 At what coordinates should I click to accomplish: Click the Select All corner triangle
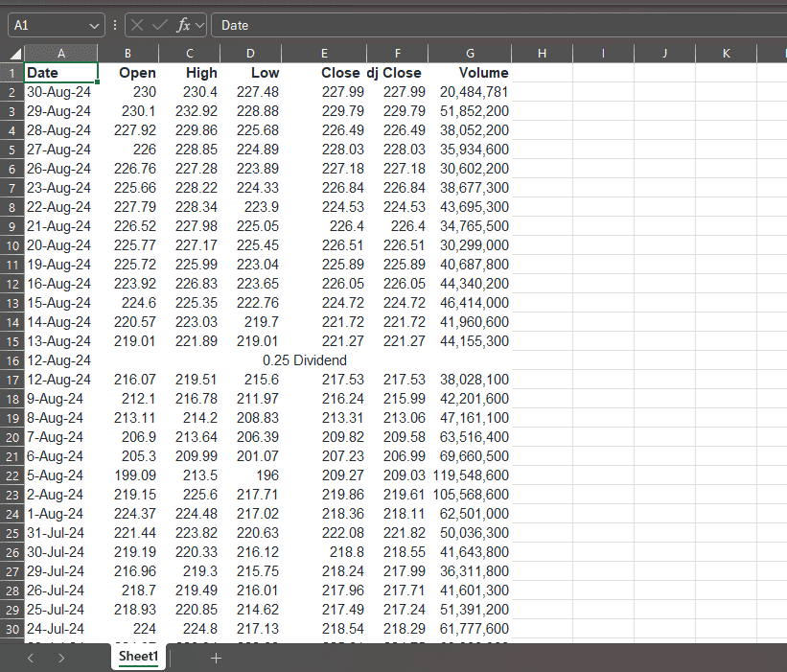point(15,54)
